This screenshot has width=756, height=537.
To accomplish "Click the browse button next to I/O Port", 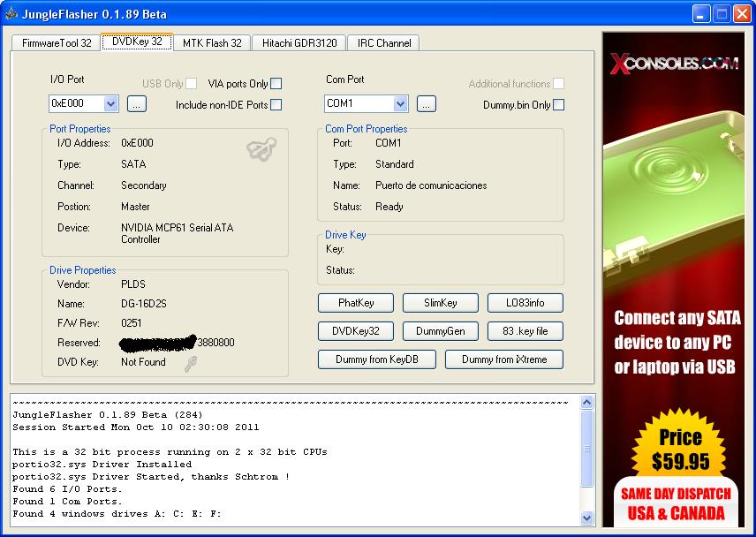I will [x=137, y=103].
